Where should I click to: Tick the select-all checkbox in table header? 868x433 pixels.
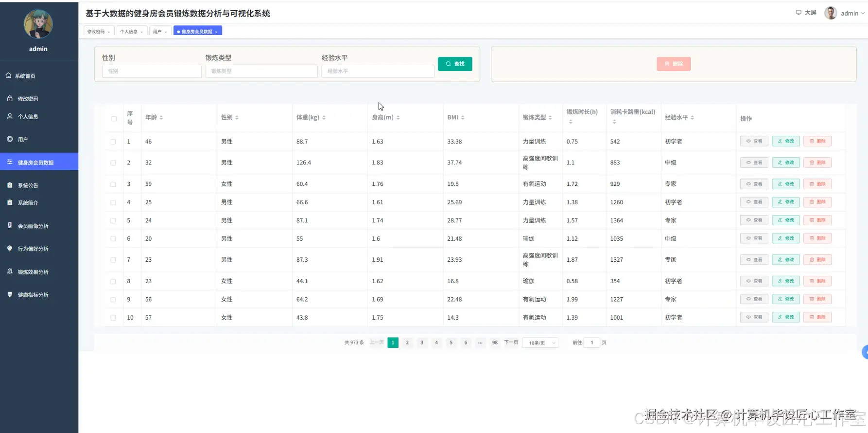(114, 119)
